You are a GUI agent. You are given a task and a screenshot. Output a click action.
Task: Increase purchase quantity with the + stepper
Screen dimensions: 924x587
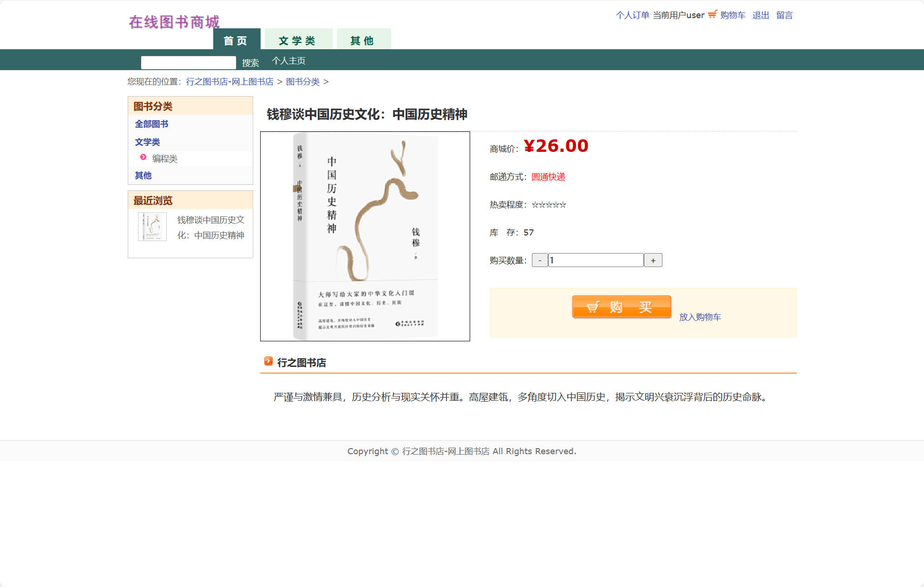[x=653, y=260]
